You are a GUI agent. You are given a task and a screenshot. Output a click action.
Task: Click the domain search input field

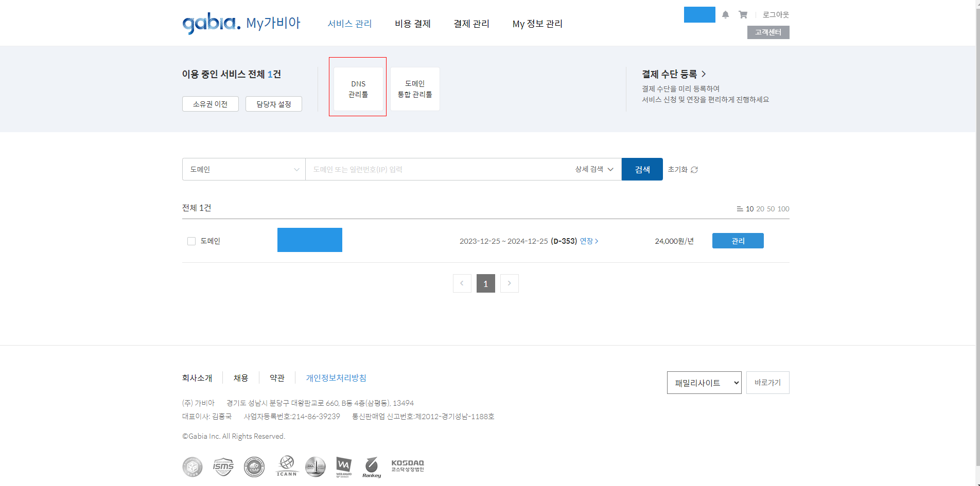437,169
